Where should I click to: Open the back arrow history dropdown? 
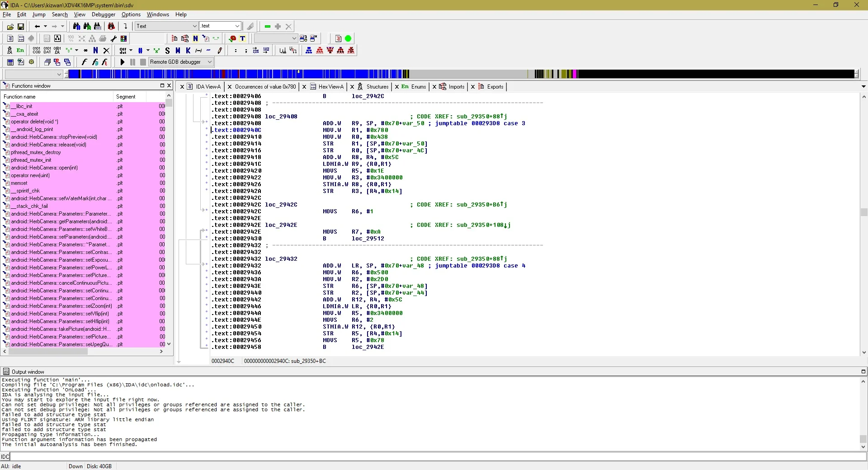coord(45,26)
